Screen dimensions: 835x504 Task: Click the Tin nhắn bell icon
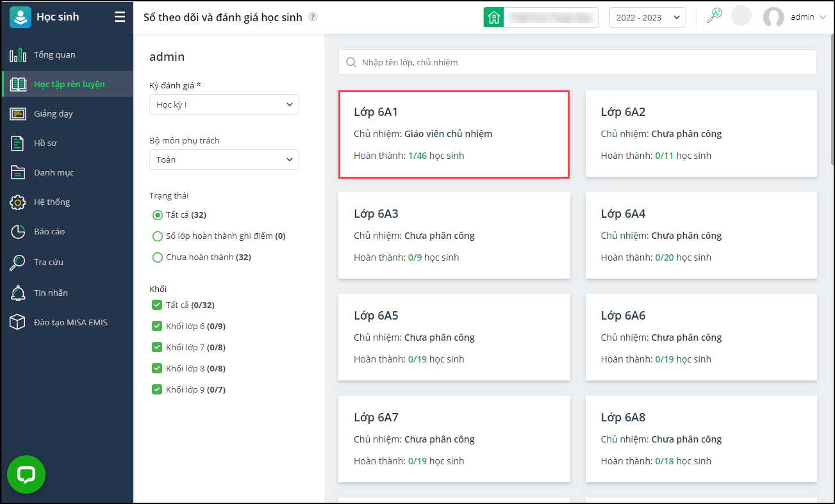18,293
